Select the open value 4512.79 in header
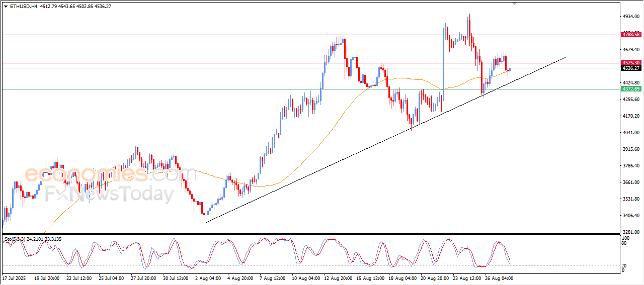This screenshot has width=644, height=285. pyautogui.click(x=48, y=7)
